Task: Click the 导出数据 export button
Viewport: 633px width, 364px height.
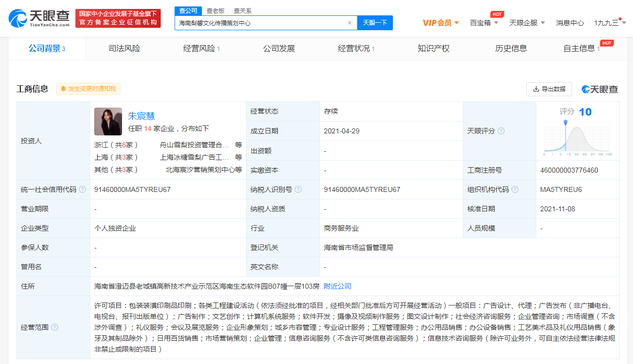Action: click(x=549, y=89)
